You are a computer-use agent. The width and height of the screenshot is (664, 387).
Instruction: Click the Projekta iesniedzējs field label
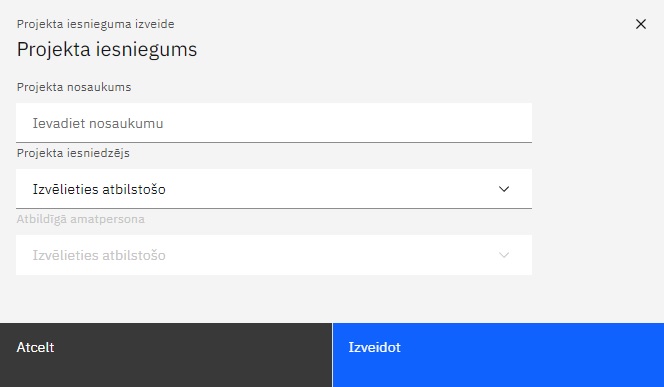(x=73, y=153)
